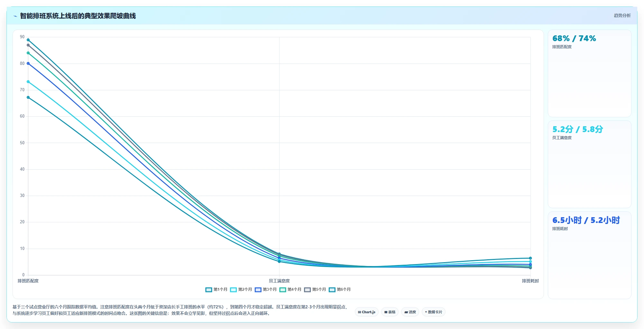Click the chart title 智能排班系统上线后的典型效果爬坡曲线
Screen dimensions: 644x329
[78, 16]
